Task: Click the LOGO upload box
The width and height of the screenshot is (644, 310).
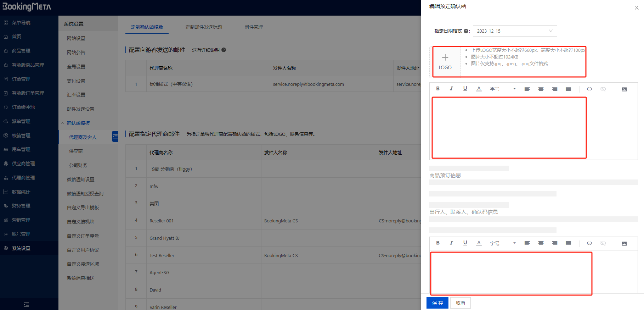Action: point(445,62)
